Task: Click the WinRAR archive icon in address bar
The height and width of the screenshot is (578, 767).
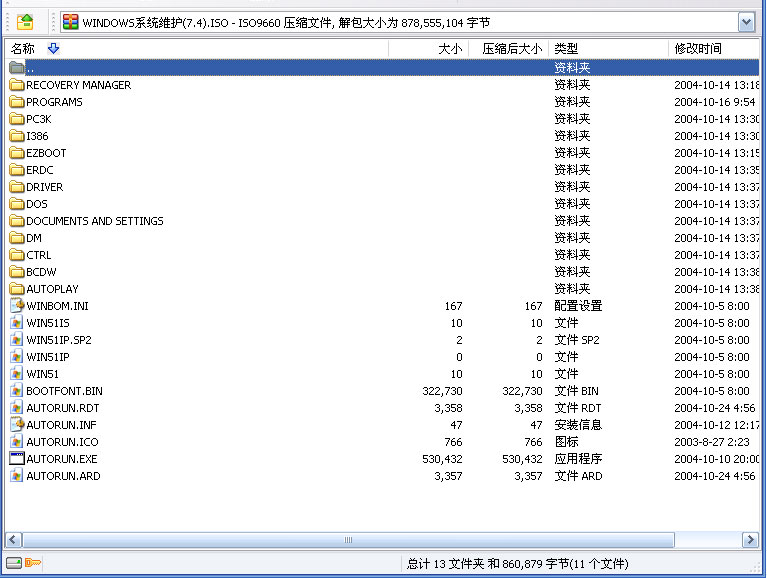Action: point(70,22)
